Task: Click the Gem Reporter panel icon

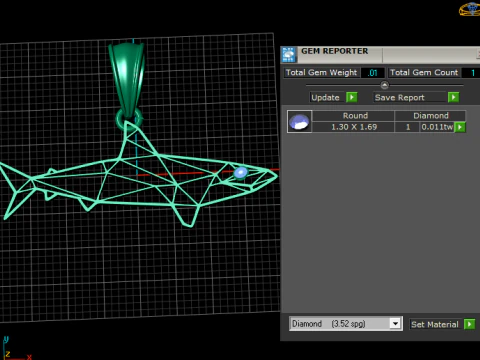Action: 289,55
